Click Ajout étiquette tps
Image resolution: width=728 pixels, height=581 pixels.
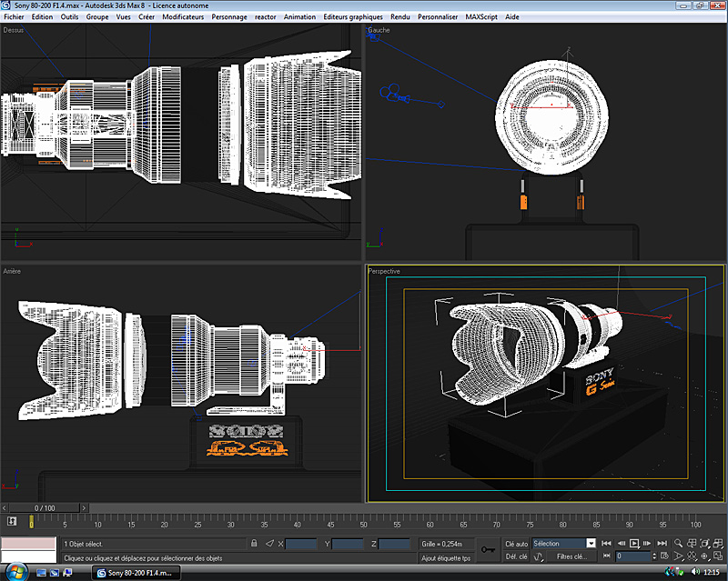pos(446,558)
